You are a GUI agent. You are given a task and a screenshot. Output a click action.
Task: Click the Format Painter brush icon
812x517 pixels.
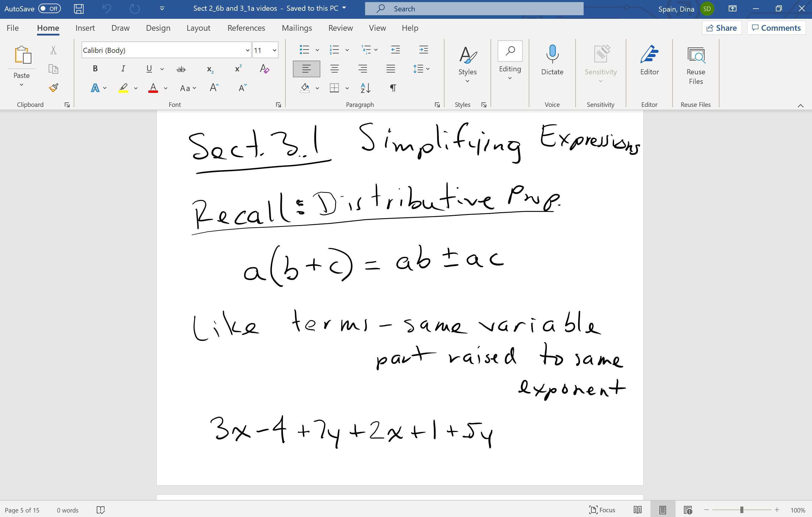[x=53, y=88]
